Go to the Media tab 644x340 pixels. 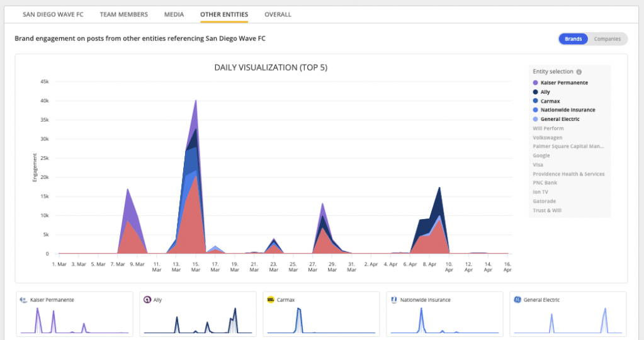(x=174, y=14)
